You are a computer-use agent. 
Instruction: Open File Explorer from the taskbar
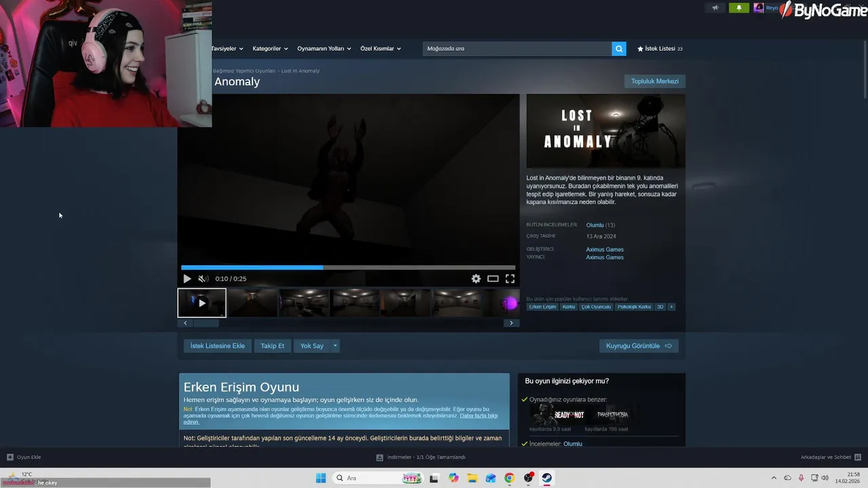pyautogui.click(x=472, y=478)
